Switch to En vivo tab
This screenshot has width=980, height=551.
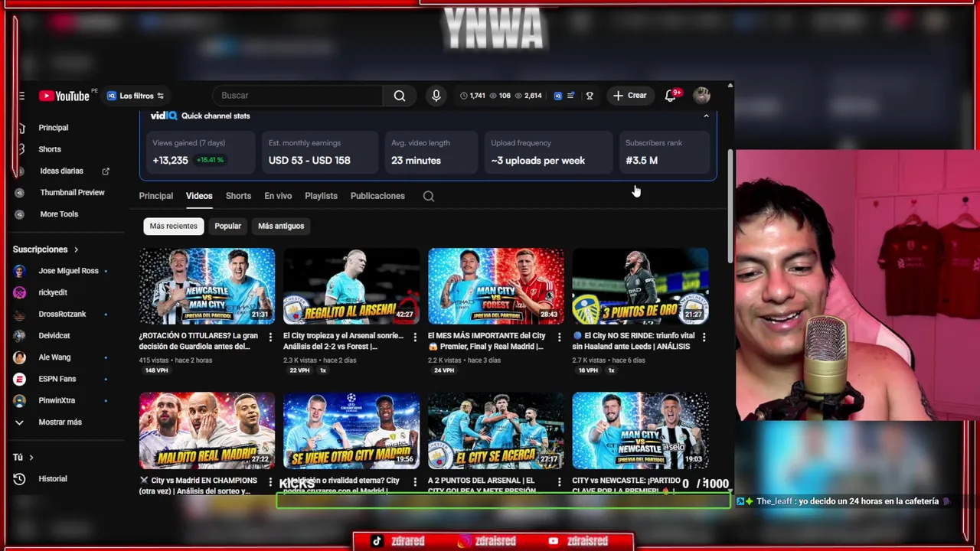click(278, 196)
